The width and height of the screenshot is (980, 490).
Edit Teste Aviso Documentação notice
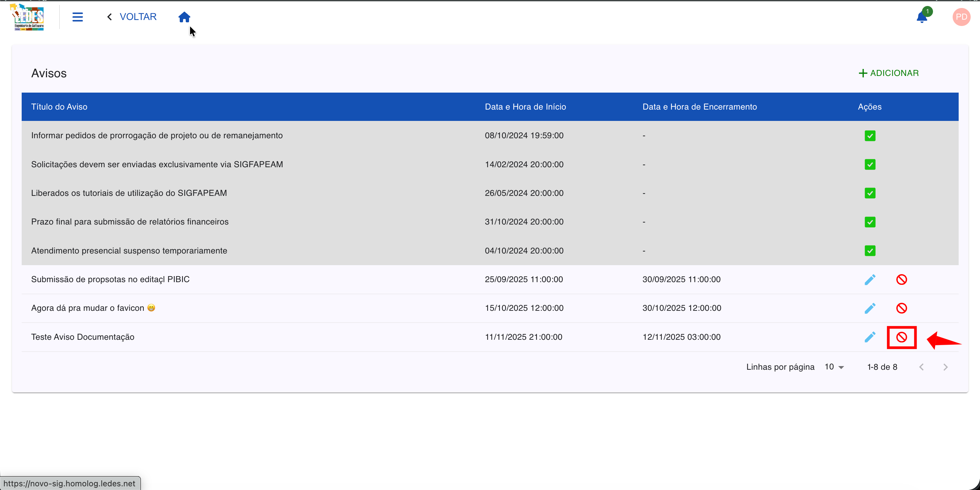click(870, 337)
